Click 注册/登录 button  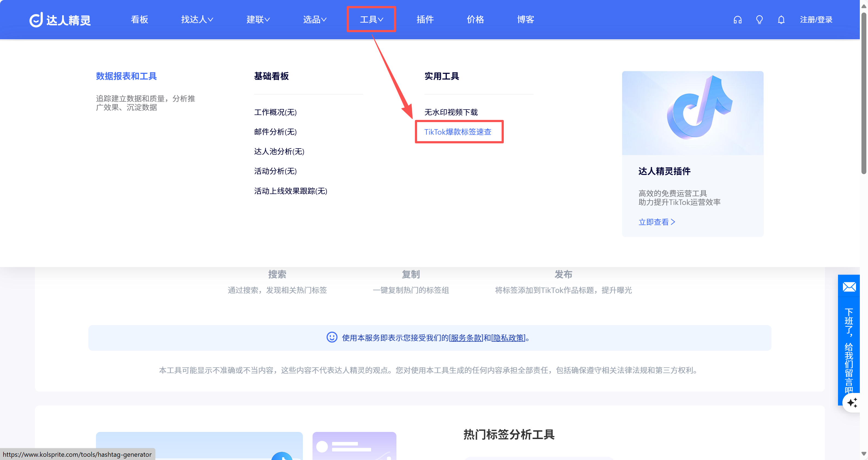click(816, 20)
